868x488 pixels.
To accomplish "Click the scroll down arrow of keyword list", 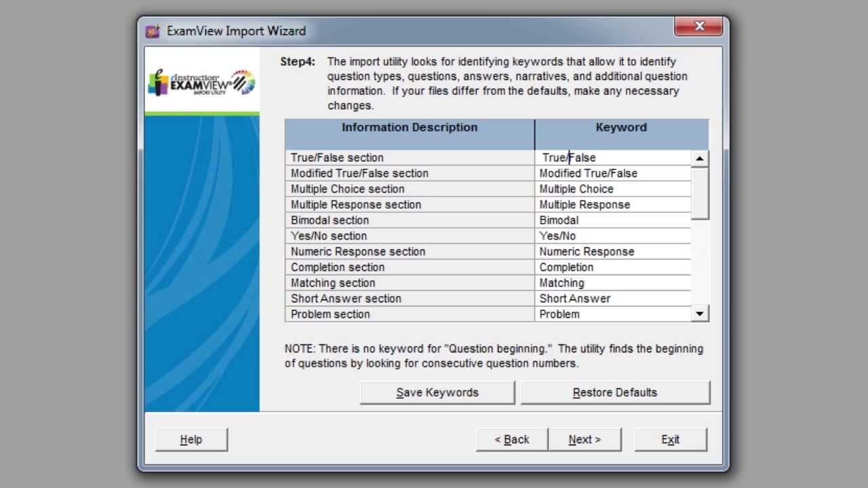I will coord(700,313).
